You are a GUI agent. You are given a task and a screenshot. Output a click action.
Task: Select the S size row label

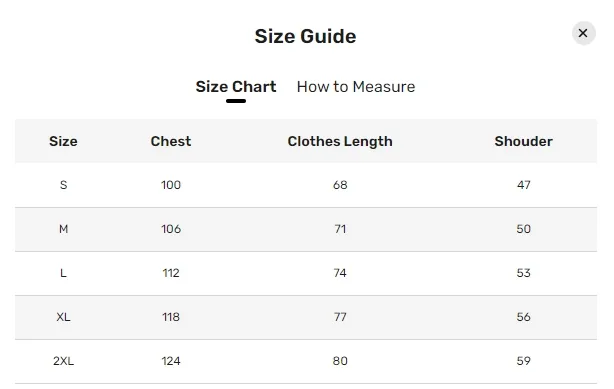coord(63,185)
